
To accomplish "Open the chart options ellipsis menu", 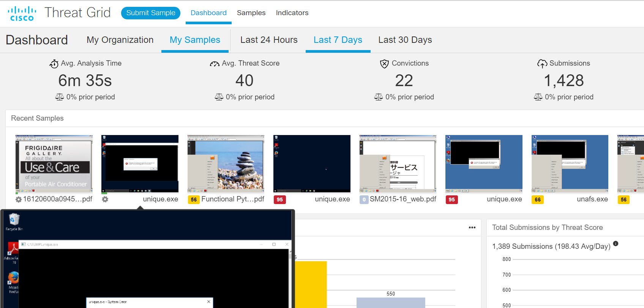I will coord(472,228).
